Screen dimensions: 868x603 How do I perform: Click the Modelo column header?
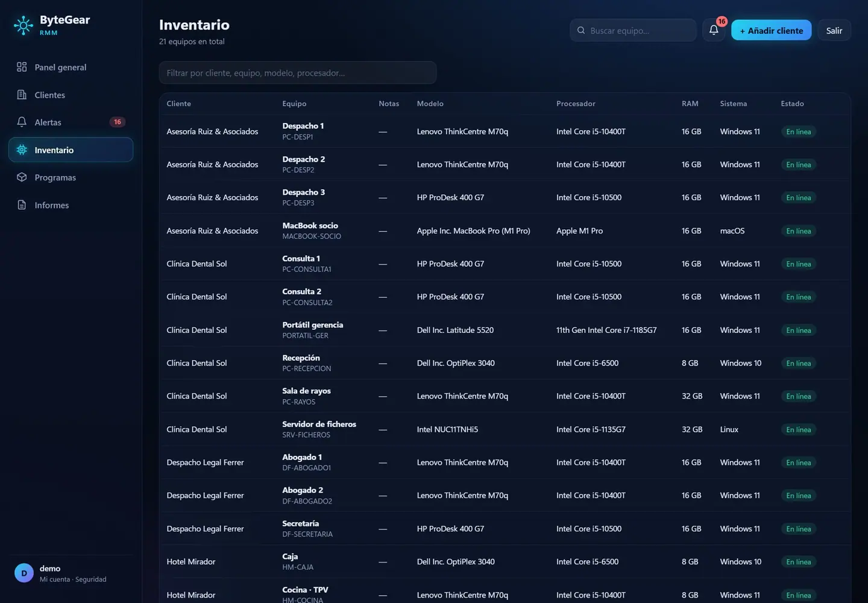click(x=430, y=104)
